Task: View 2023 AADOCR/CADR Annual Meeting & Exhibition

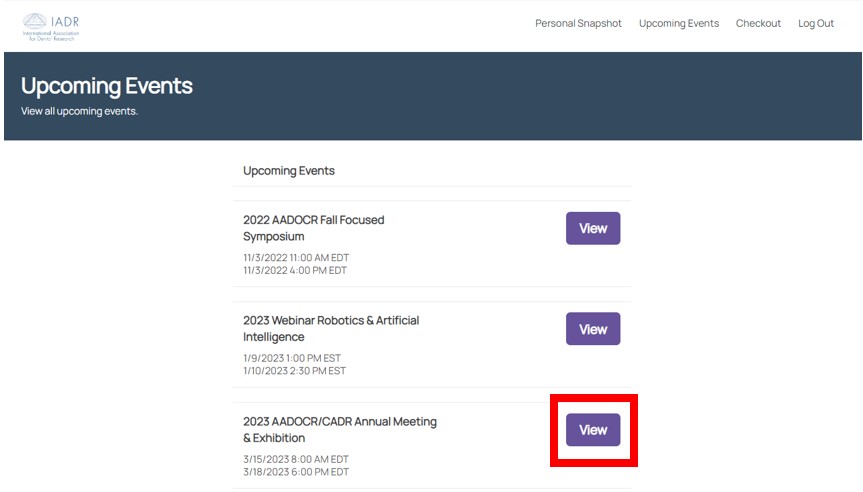Action: [x=593, y=430]
